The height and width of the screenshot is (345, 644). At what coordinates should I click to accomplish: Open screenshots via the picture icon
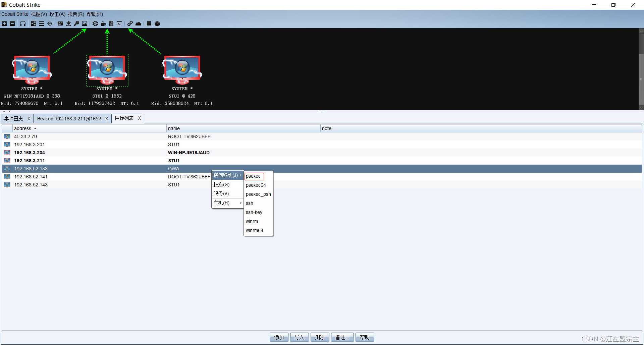(85, 23)
